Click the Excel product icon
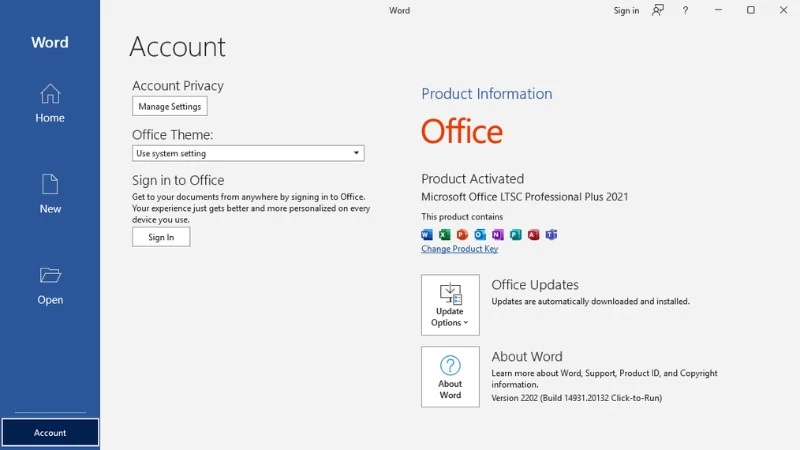800x450 pixels. click(445, 234)
